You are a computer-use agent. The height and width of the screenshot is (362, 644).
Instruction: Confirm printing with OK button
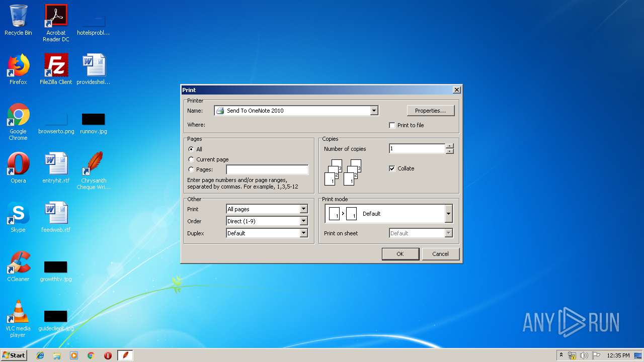click(400, 254)
